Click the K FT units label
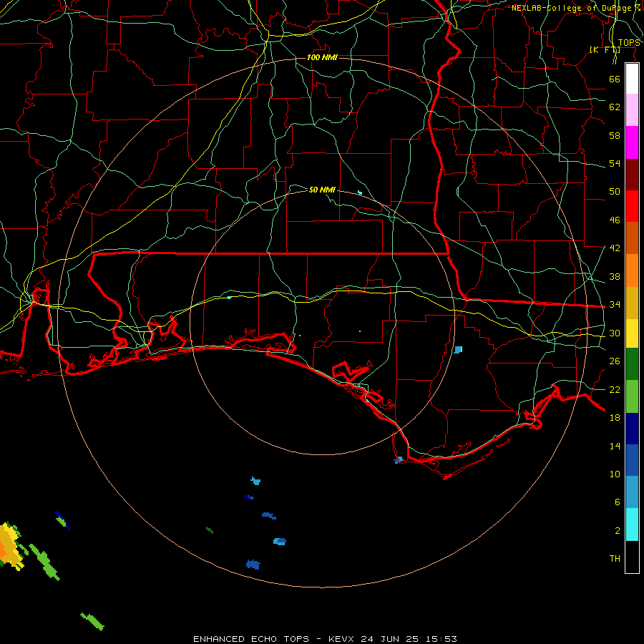The image size is (644, 644). [605, 50]
